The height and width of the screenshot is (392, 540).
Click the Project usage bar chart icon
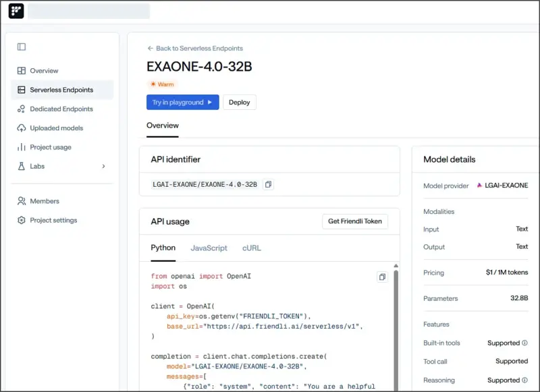22,147
